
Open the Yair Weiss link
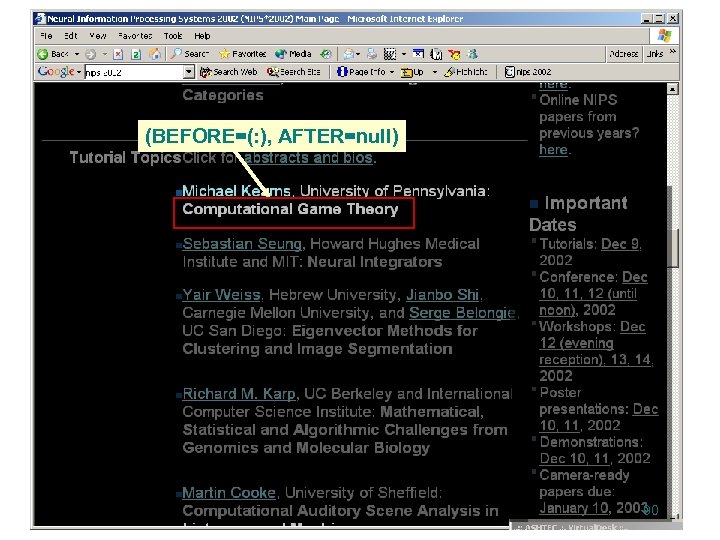click(x=221, y=295)
